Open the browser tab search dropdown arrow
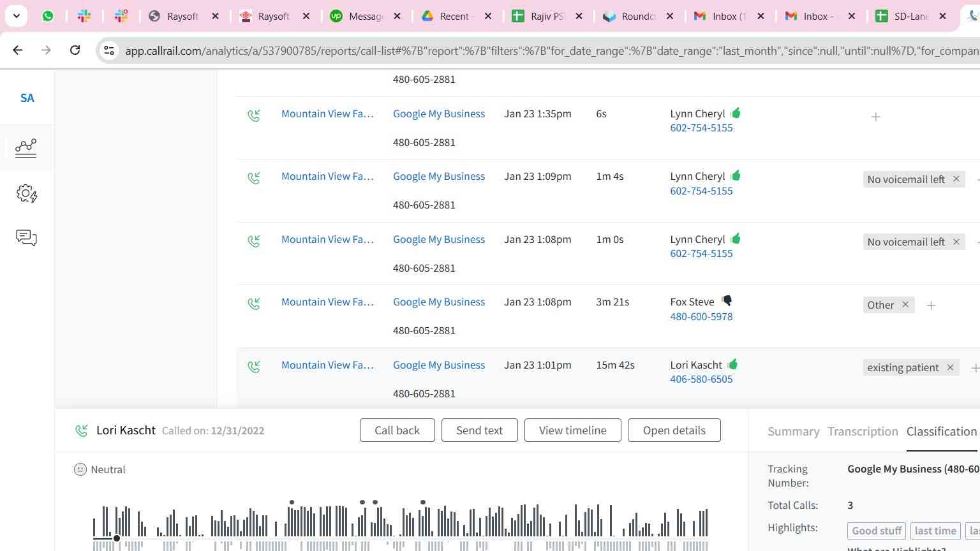980x551 pixels. coord(16,16)
